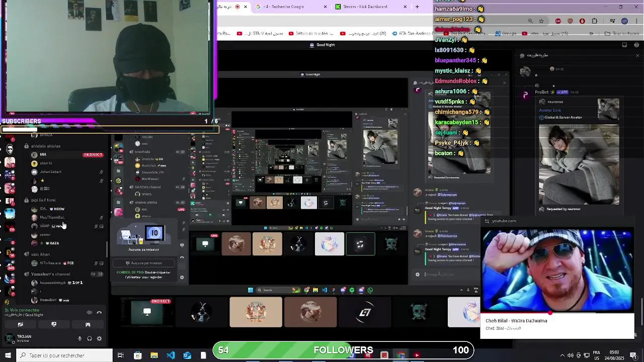Close the Kick Dashboard tab
The width and height of the screenshot is (644, 362).
(x=405, y=7)
